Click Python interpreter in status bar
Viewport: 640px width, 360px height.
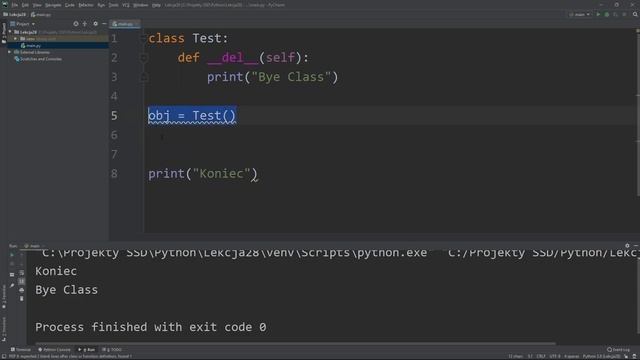(x=602, y=356)
